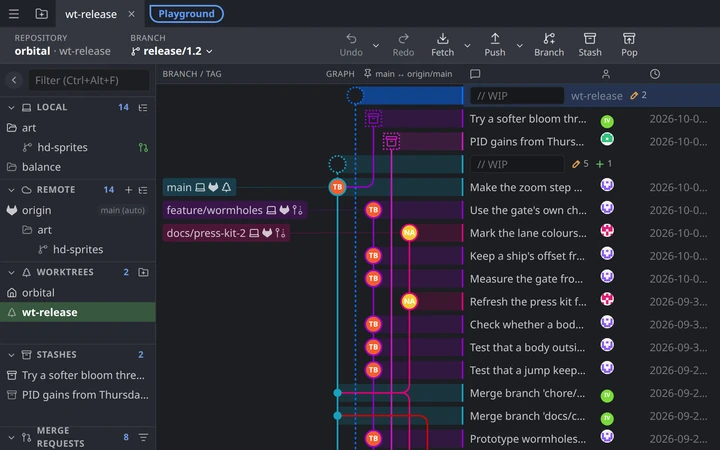Viewport: 720px width, 450px height.
Task: Select the main branch label
Action: click(199, 187)
